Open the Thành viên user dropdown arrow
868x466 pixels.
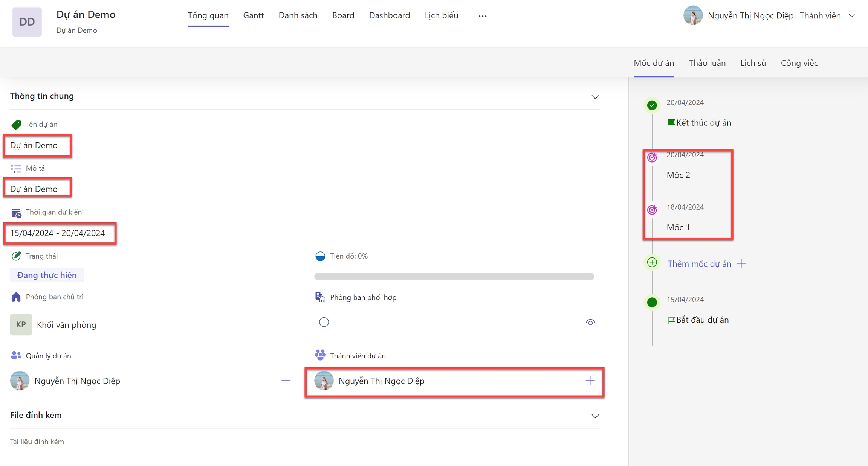point(852,16)
